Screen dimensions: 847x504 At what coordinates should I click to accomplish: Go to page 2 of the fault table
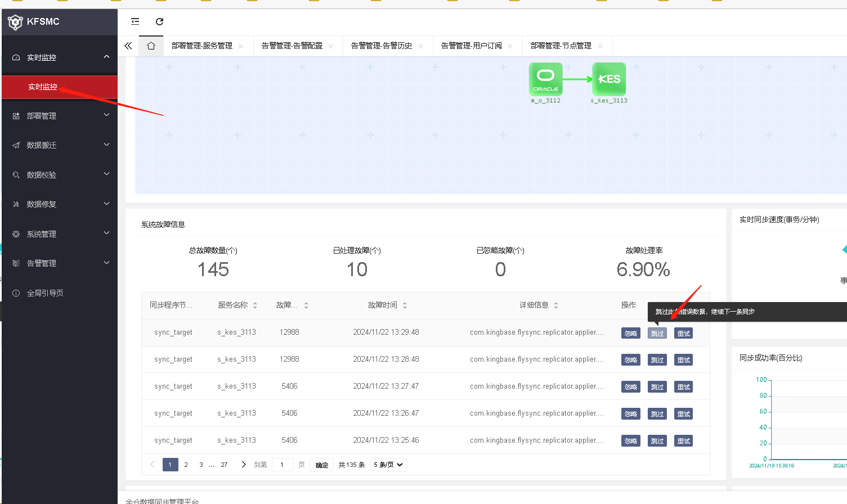[x=186, y=465]
